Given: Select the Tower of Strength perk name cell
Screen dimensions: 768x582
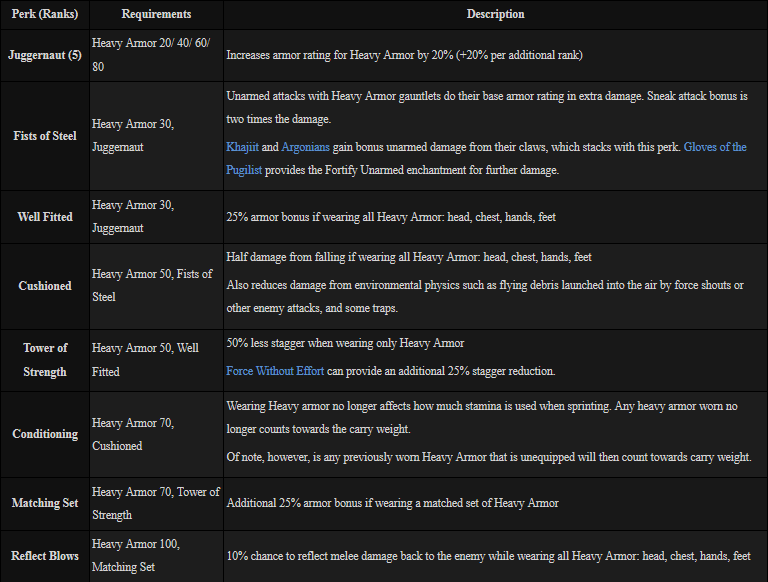Looking at the screenshot, I should 44,359.
